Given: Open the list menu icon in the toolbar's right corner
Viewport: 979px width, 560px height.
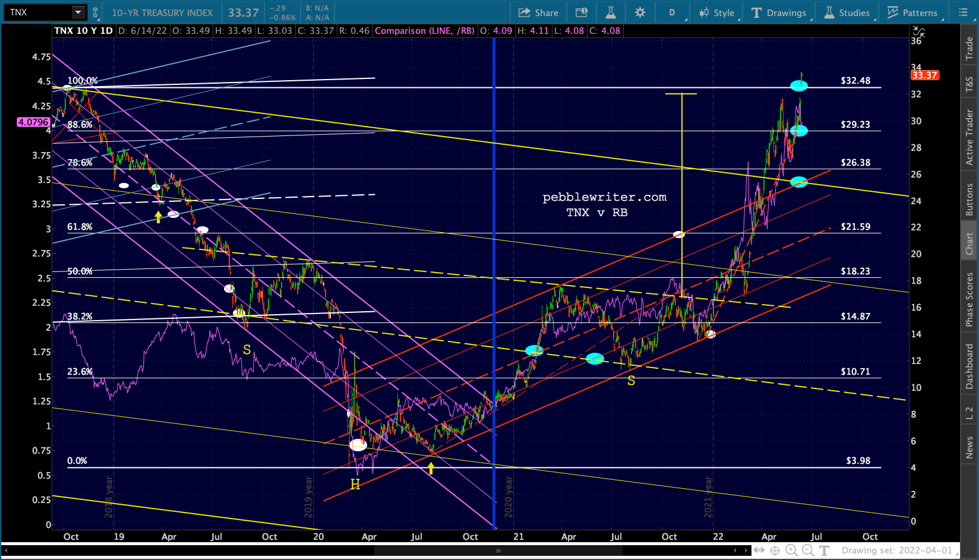Looking at the screenshot, I should [964, 12].
